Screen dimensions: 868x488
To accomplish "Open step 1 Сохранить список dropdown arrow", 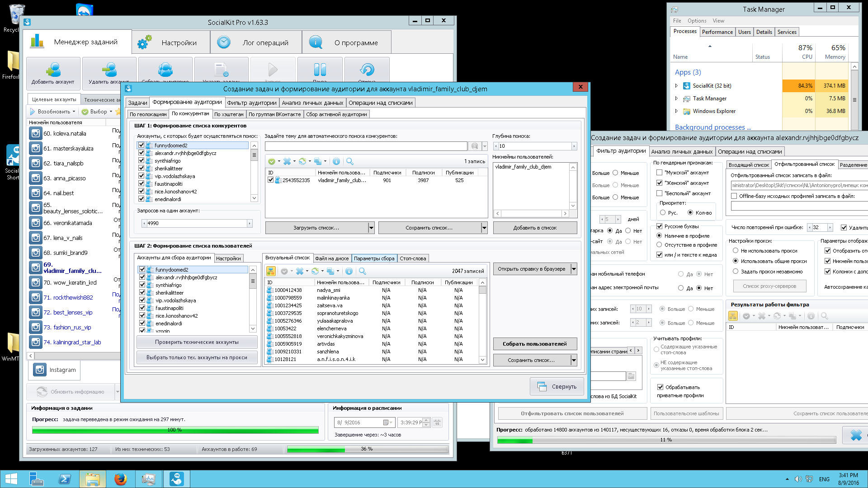I will [x=484, y=228].
